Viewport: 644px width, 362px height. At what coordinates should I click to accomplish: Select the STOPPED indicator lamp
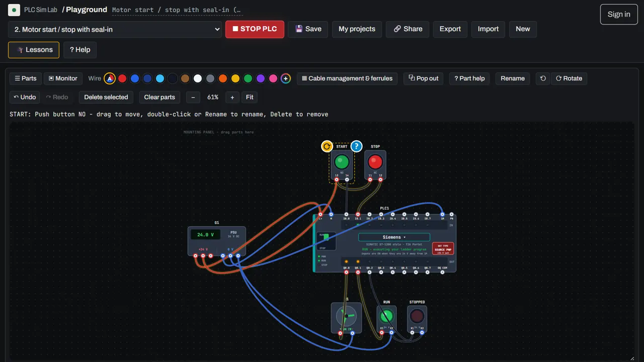click(x=417, y=316)
